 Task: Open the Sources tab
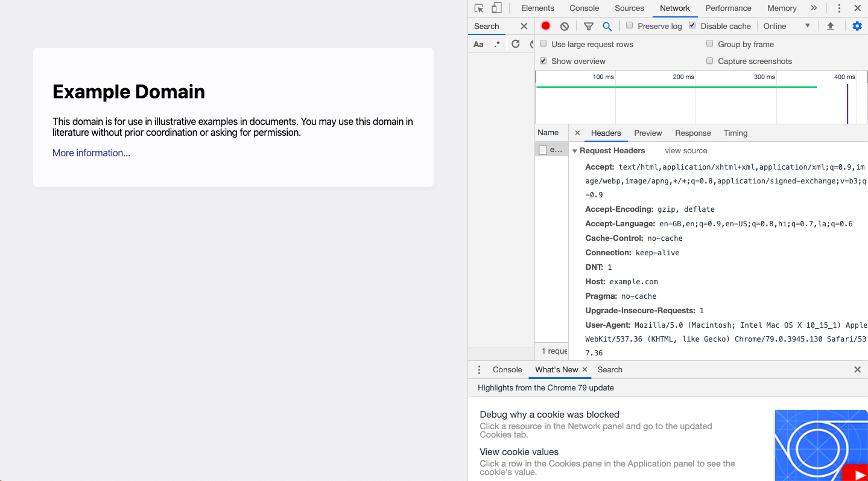(629, 8)
